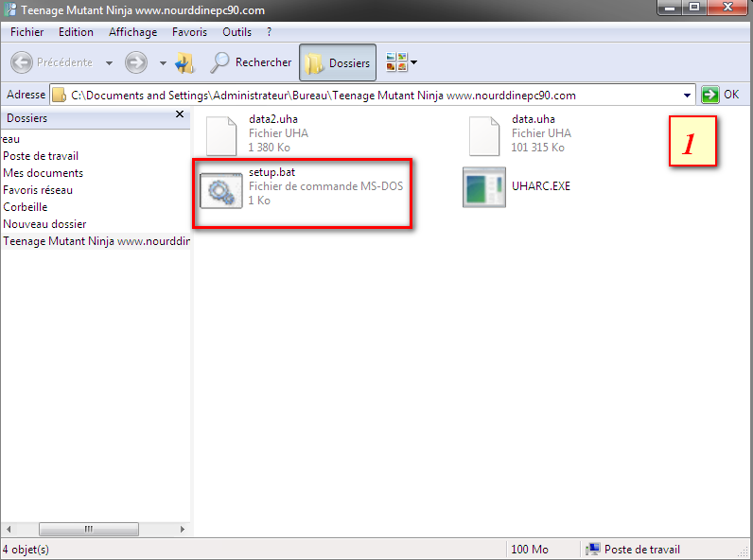Open the ? help menu

tap(269, 32)
